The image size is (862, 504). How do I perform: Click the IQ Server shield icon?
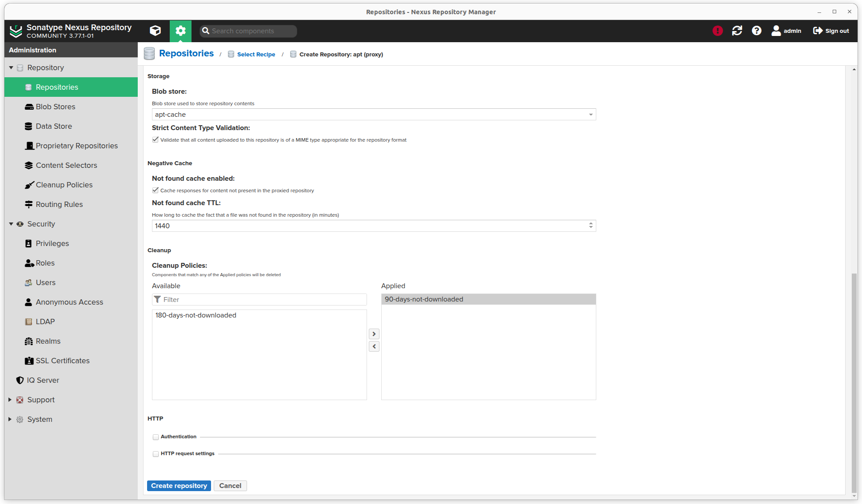click(x=20, y=380)
